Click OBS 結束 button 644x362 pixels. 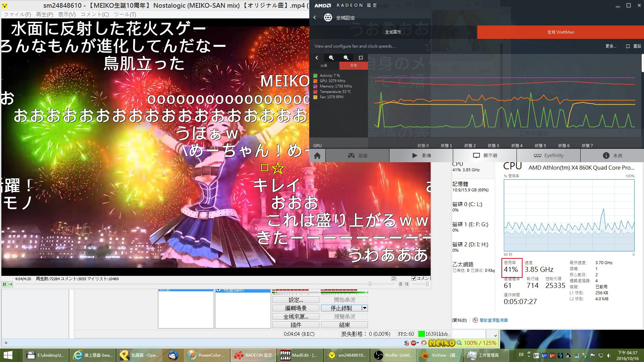[344, 325]
